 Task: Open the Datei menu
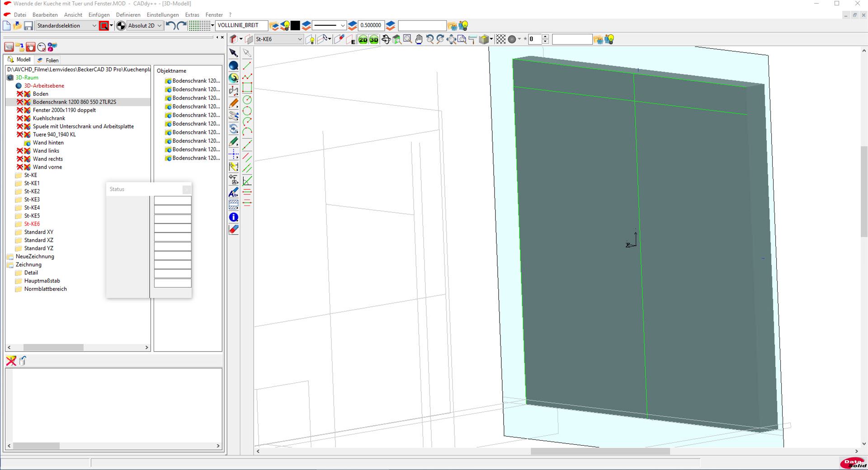pos(20,14)
